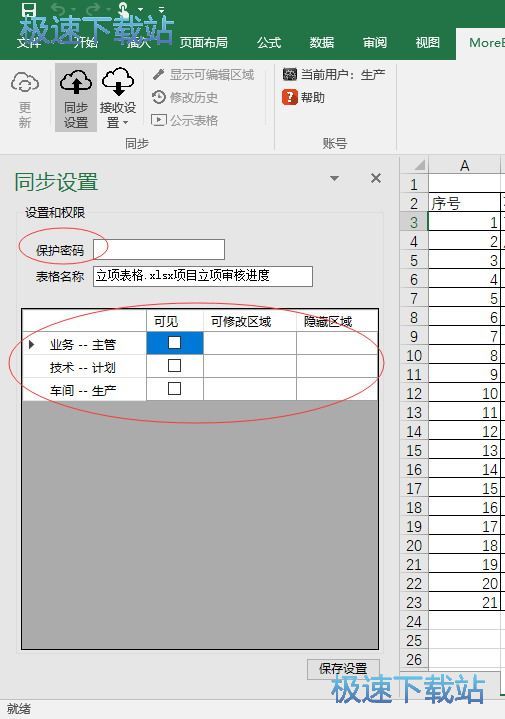The image size is (505, 719).
Task: Switch to 视图 ribbon tab
Action: point(427,43)
